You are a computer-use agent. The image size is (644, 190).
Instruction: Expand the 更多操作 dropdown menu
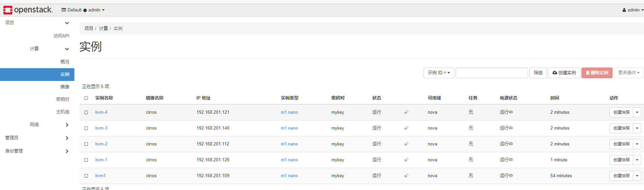(x=629, y=73)
